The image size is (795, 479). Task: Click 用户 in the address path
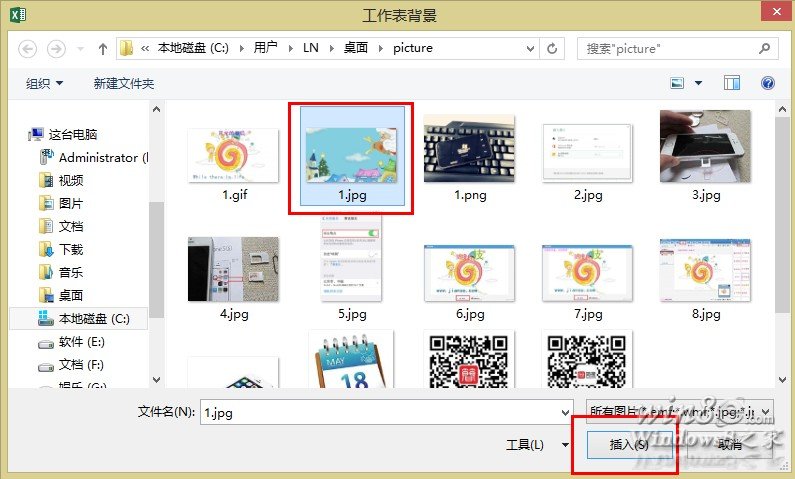tap(266, 48)
